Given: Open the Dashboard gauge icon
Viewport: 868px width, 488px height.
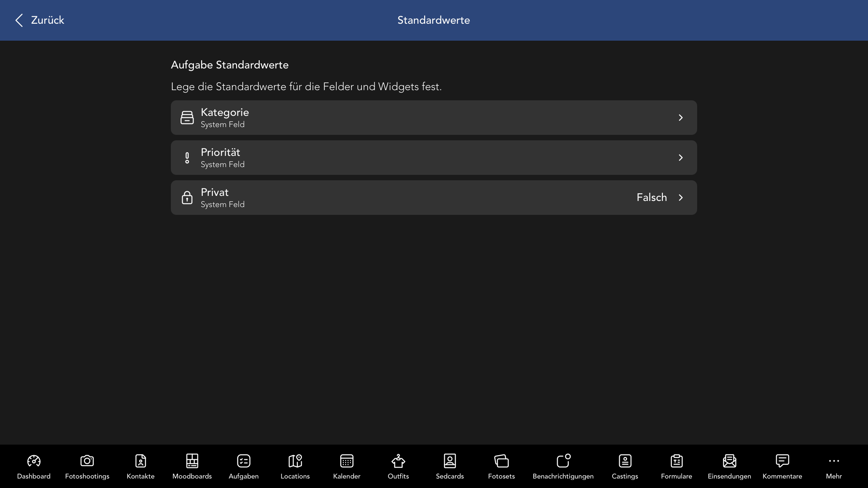Looking at the screenshot, I should [34, 461].
